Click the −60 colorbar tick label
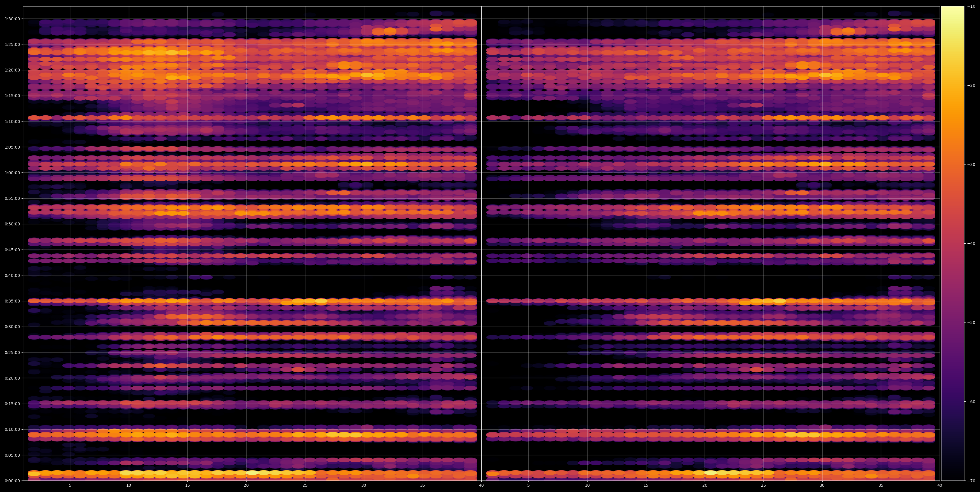Viewport: 980px width, 492px height. (971, 402)
